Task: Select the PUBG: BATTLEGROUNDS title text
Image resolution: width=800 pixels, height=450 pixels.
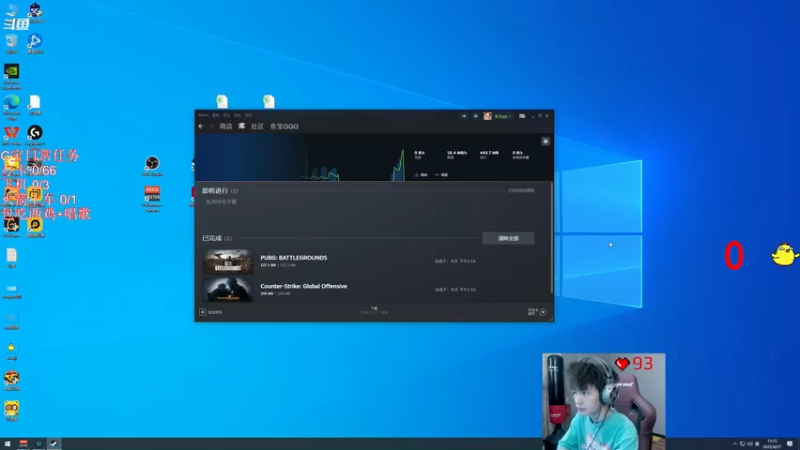Action: tap(294, 258)
